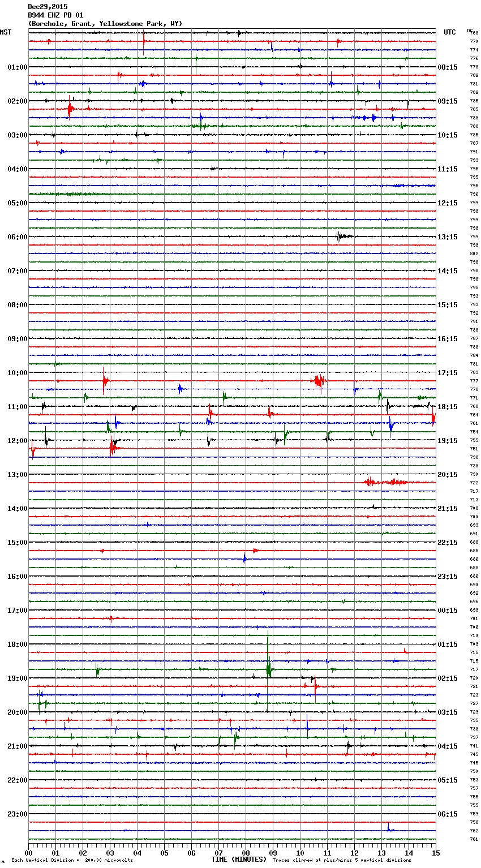Select the 20:00 MST row label
The width and height of the screenshot is (481, 868).
(17, 712)
